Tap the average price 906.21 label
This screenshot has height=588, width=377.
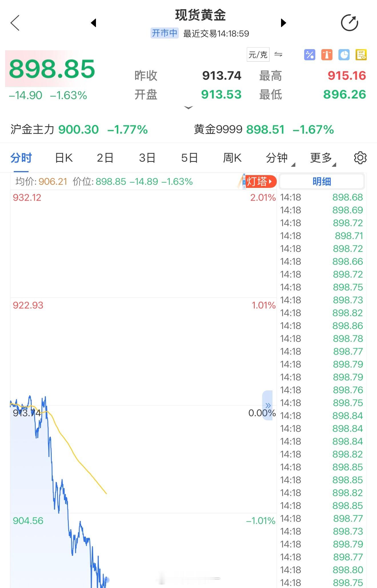(41, 182)
